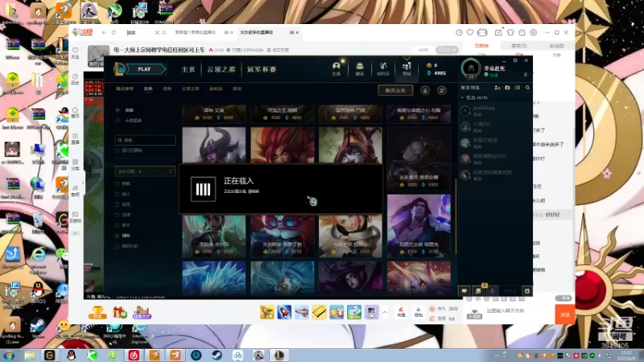This screenshot has height=362, width=644.
Task: Open the 战利品 loot icon in top bar
Action: [x=383, y=68]
